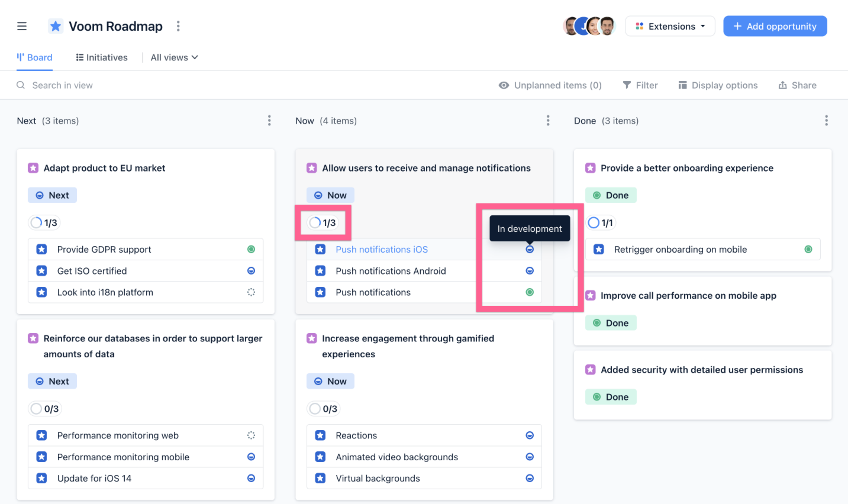Click the star icon left of Virtual backgrounds

(320, 478)
